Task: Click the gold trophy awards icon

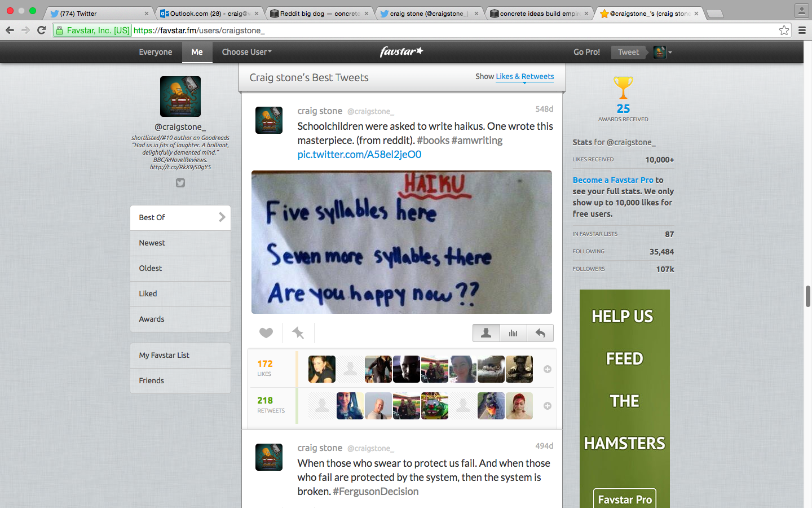Action: coord(623,88)
